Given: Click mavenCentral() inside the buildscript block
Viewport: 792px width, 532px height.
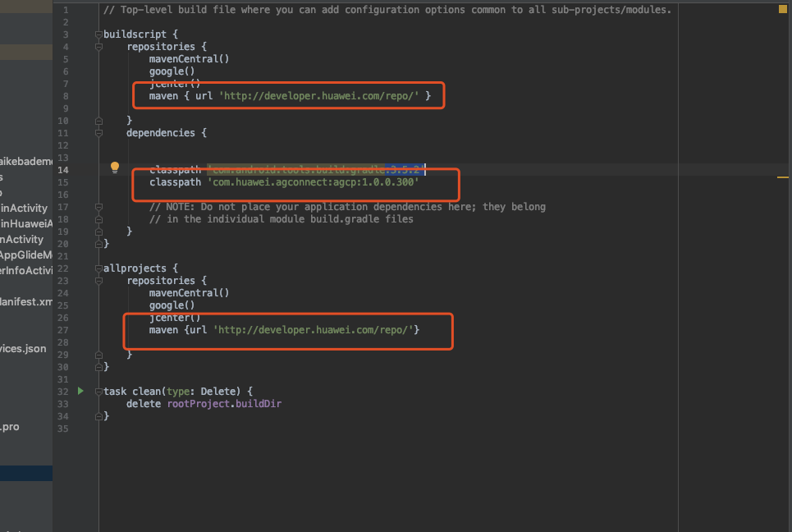Looking at the screenshot, I should click(189, 59).
